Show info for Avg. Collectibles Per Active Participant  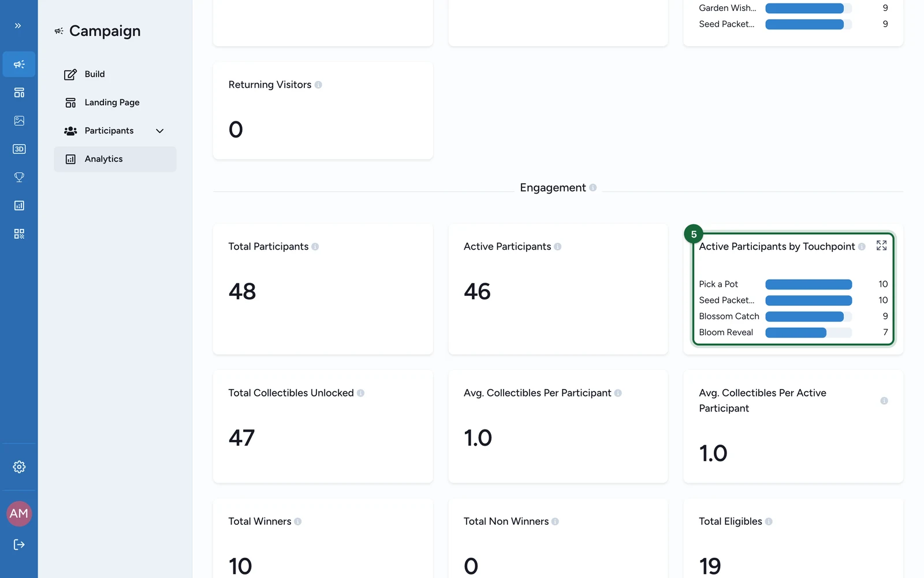(x=884, y=401)
